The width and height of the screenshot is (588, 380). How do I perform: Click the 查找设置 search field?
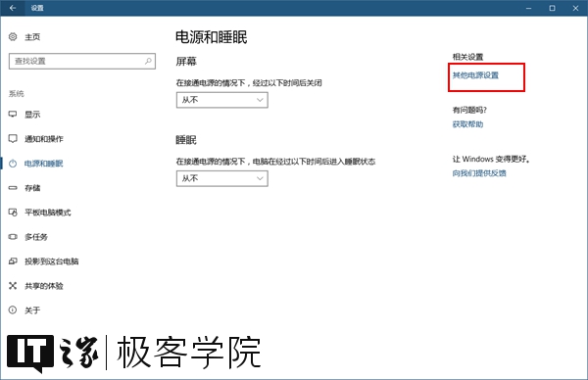click(82, 61)
